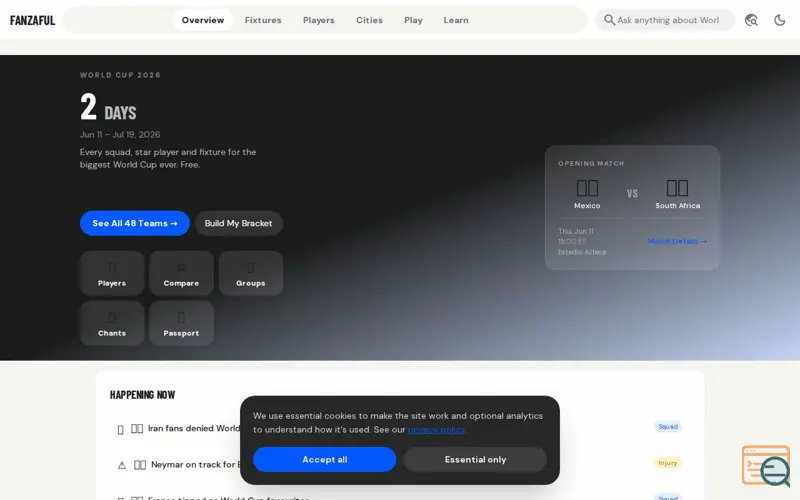Viewport: 800px width, 500px height.
Task: Toggle dark mode moon icon
Action: coord(779,20)
